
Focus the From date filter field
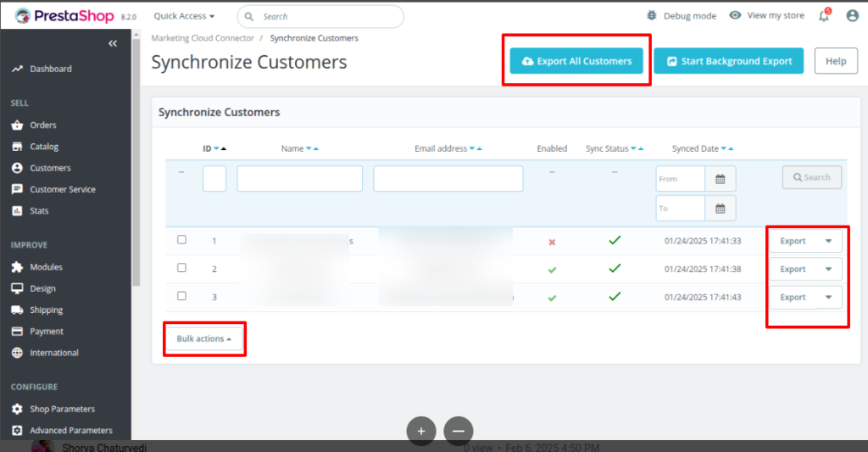coord(681,179)
